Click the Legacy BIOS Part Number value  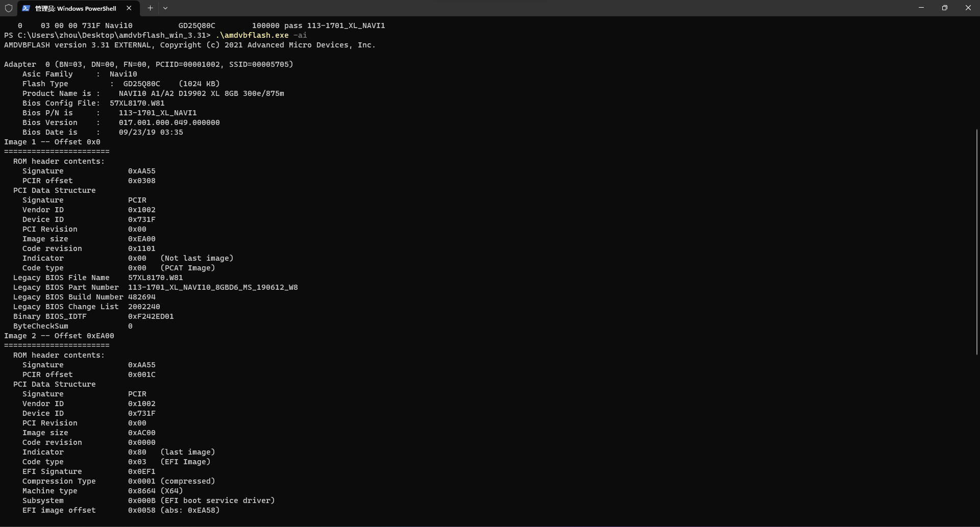[x=213, y=287]
